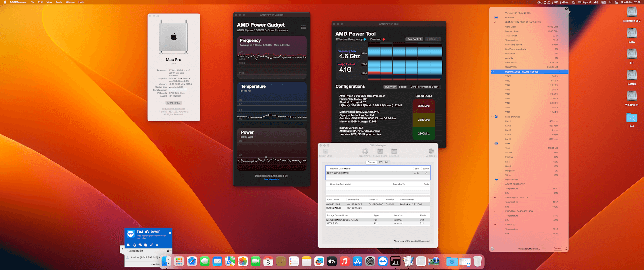Collapse B550M AORUS PRO ITE IT8688E node
The image size is (644, 270).
(x=493, y=72)
